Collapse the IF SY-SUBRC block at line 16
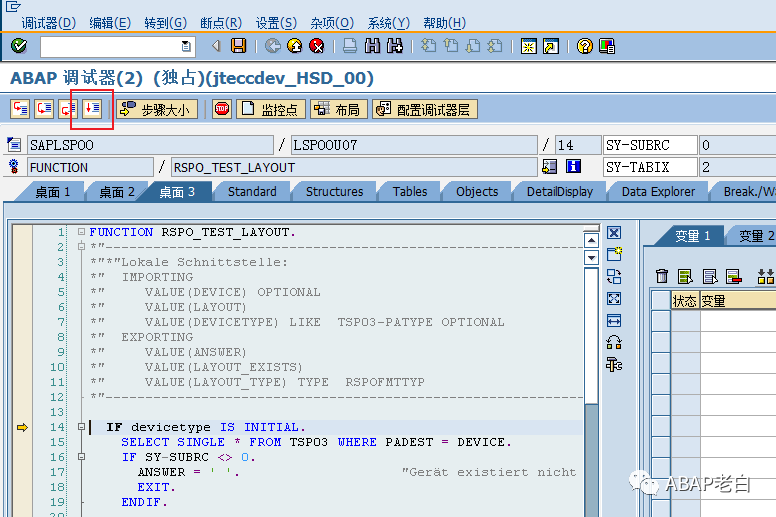This screenshot has width=776, height=517. (81, 457)
